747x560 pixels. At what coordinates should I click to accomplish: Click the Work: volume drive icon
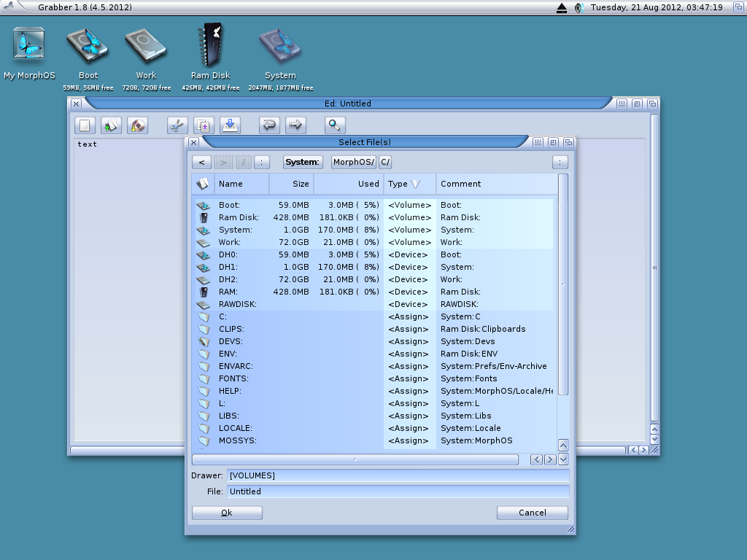click(x=204, y=242)
